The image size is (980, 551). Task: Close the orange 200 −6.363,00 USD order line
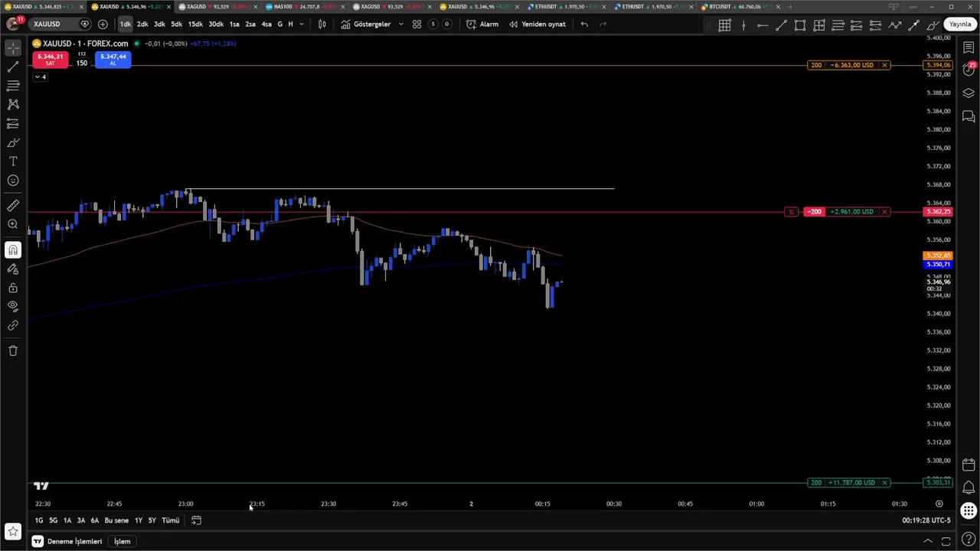coord(884,65)
